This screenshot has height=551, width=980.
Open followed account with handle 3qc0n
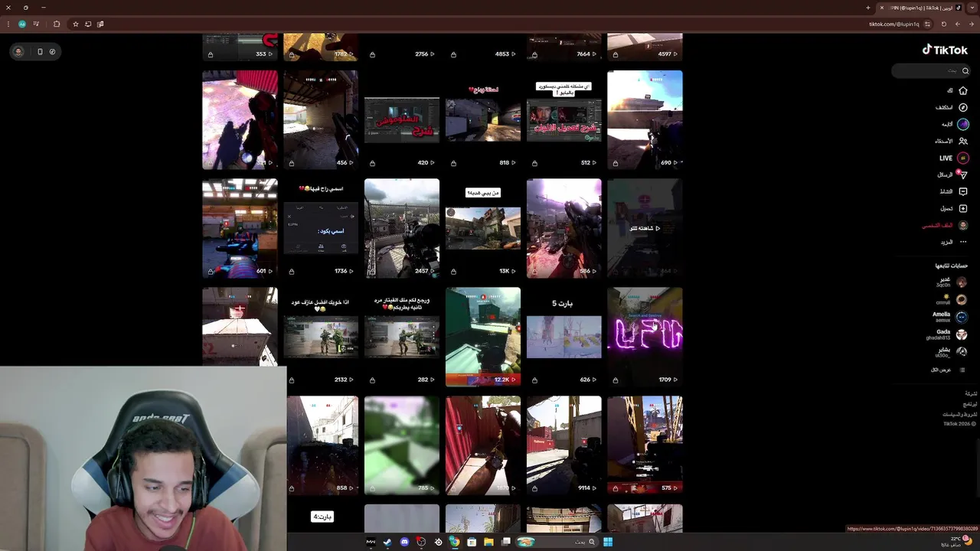point(951,282)
